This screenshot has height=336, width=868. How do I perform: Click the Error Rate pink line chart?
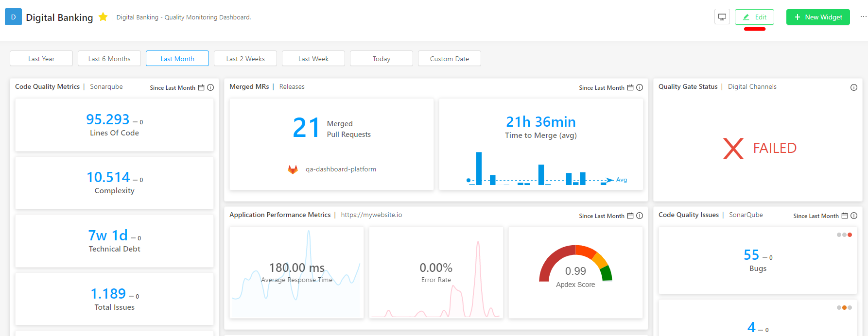(435, 279)
